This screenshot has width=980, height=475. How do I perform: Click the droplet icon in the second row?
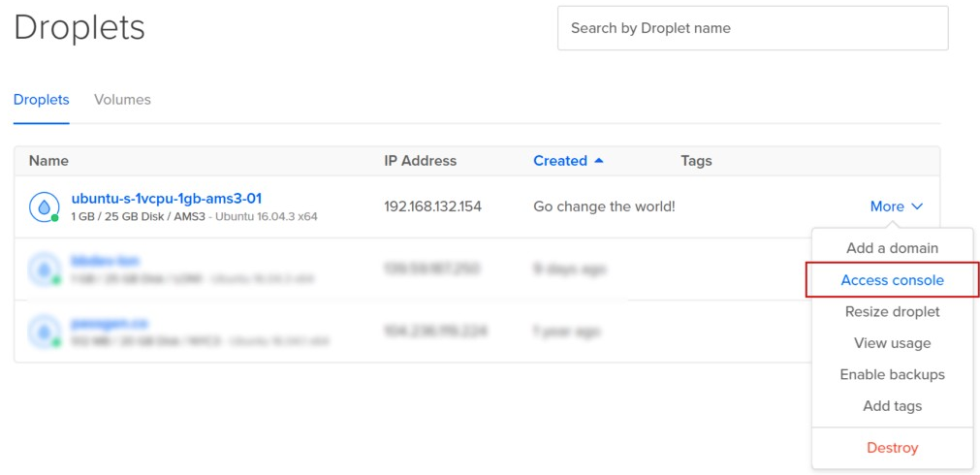click(x=44, y=269)
